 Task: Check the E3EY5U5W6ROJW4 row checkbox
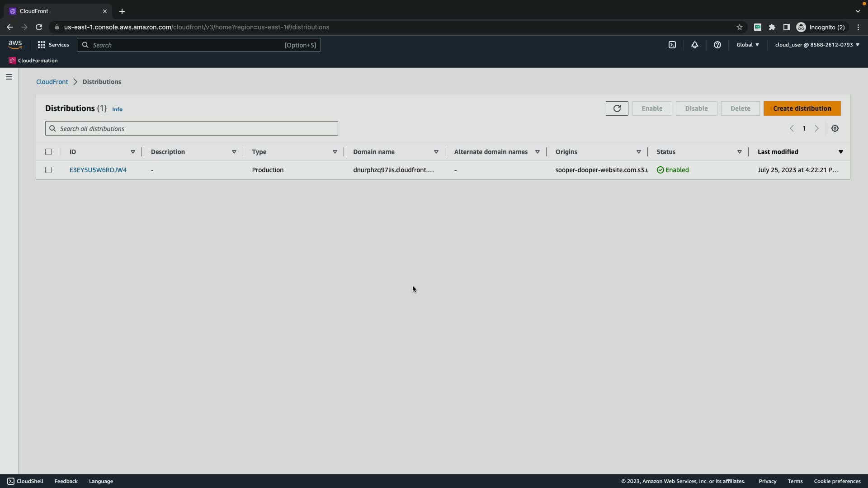[48, 170]
